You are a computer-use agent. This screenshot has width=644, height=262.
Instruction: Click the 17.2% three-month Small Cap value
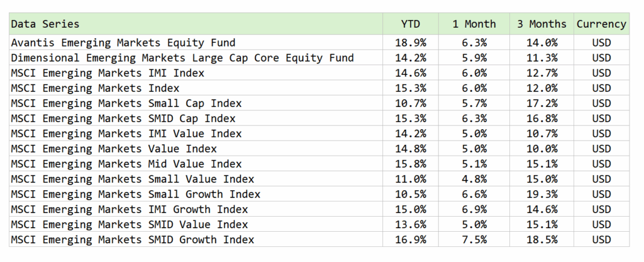(x=541, y=103)
